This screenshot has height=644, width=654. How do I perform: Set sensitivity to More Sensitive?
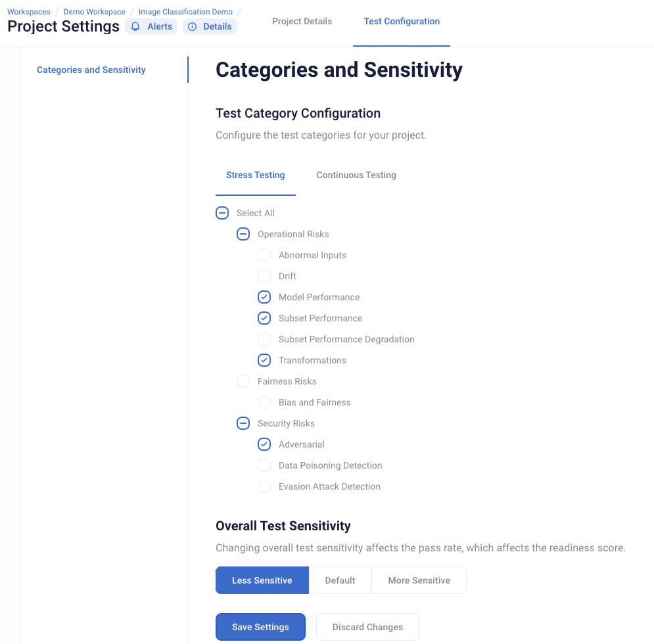pos(419,580)
